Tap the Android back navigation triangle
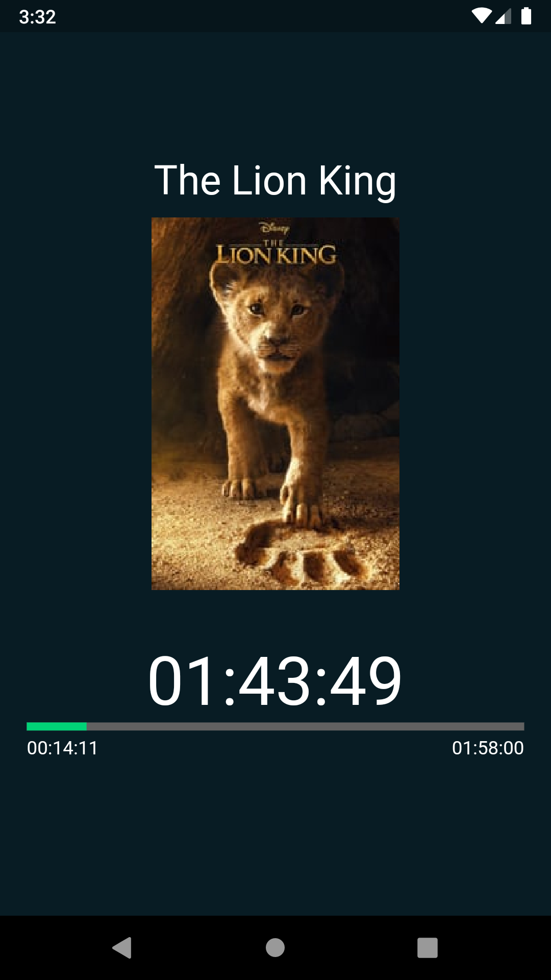551x980 pixels. tap(122, 948)
